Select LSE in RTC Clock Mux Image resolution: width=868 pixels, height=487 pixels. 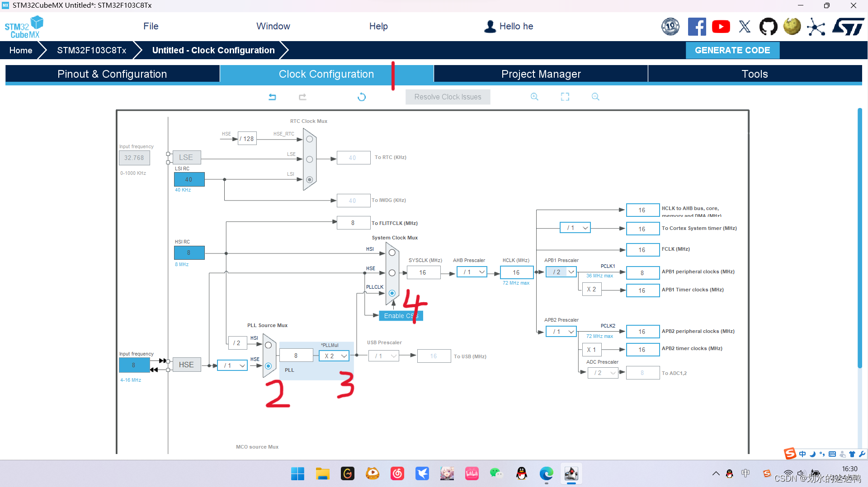(310, 159)
